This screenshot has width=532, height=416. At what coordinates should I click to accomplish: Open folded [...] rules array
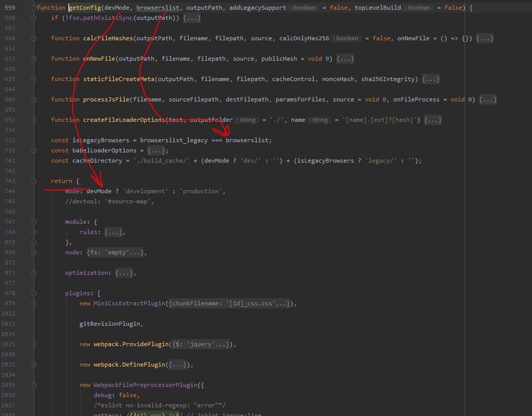[113, 232]
